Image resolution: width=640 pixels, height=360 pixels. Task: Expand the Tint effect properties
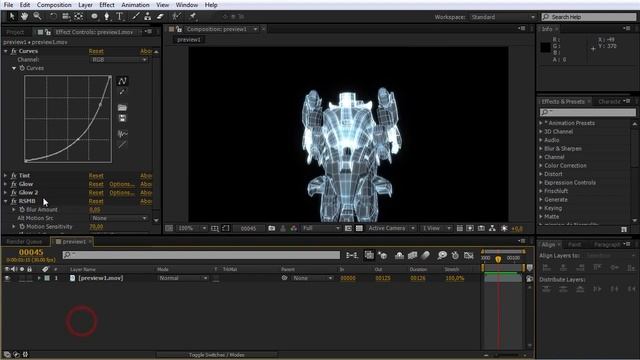[x=6, y=176]
